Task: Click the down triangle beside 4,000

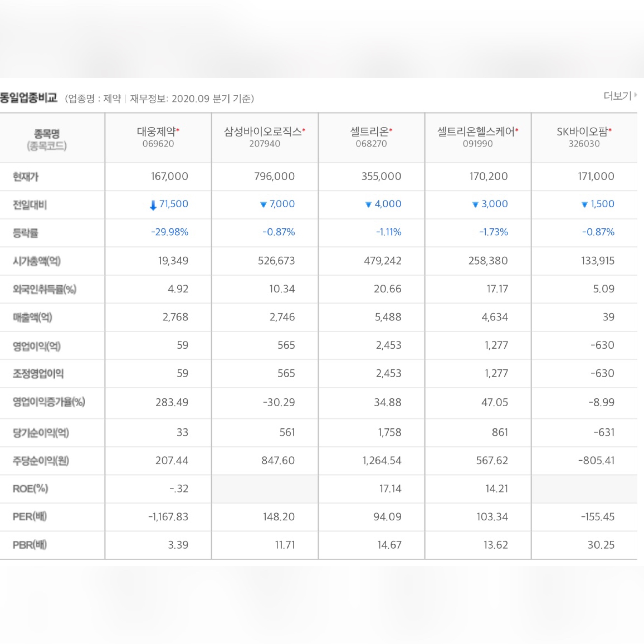Action: tap(368, 204)
